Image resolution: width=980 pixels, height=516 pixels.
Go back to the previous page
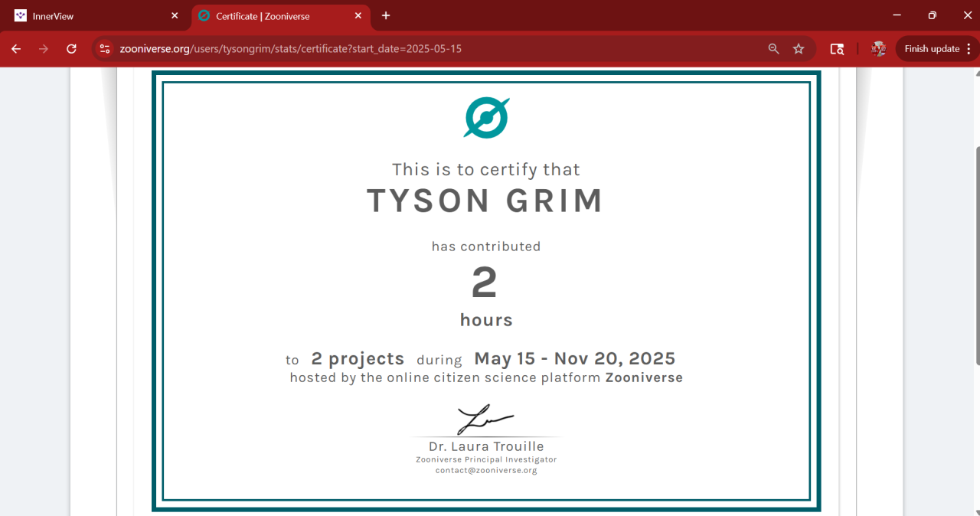click(x=16, y=49)
